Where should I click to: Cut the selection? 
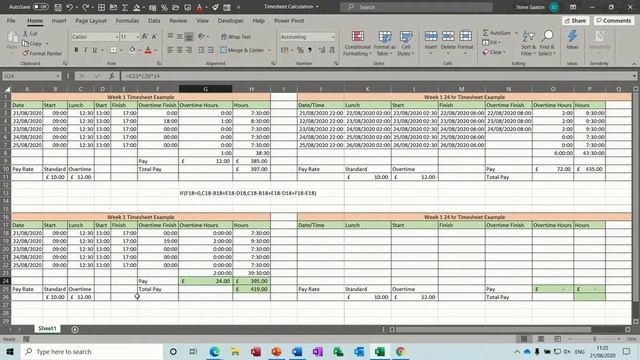point(30,33)
